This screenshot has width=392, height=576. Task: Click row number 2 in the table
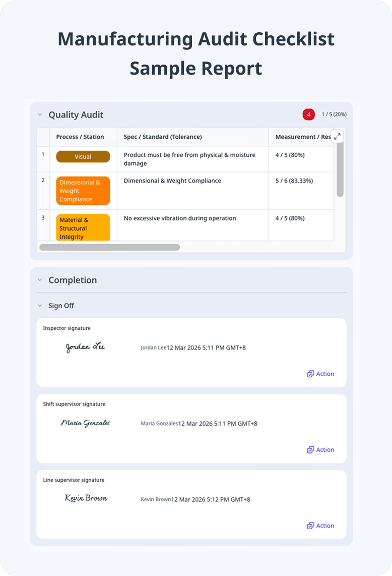pos(43,180)
